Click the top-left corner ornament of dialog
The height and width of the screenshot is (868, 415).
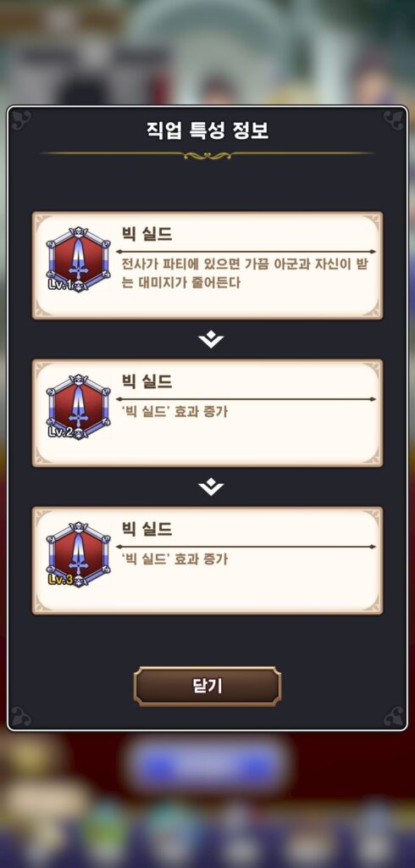click(21, 119)
